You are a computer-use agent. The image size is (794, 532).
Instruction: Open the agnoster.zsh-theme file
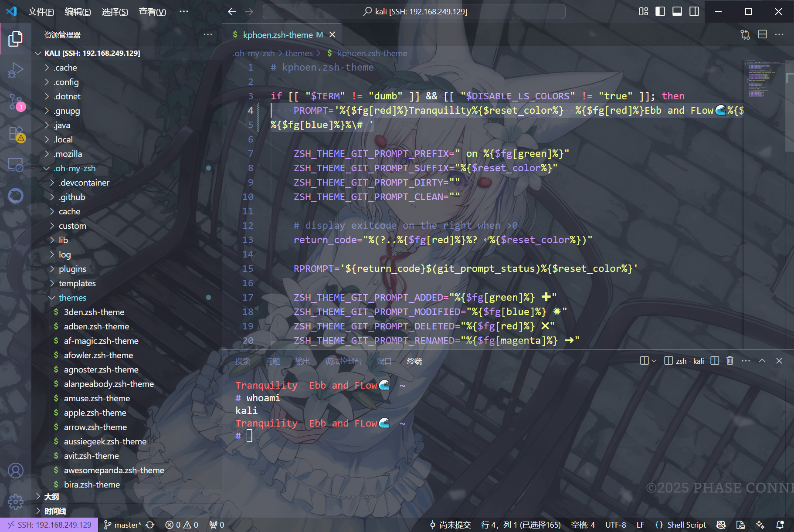pyautogui.click(x=127, y=369)
